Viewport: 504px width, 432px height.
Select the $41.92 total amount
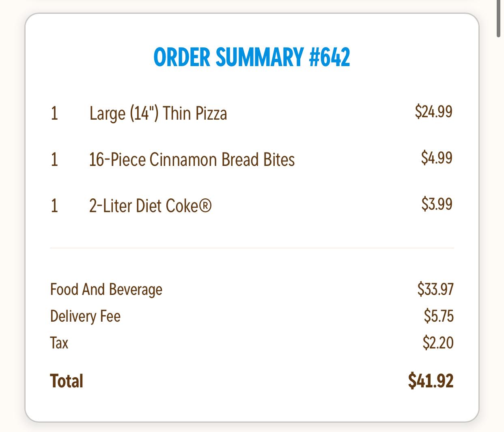click(x=431, y=380)
